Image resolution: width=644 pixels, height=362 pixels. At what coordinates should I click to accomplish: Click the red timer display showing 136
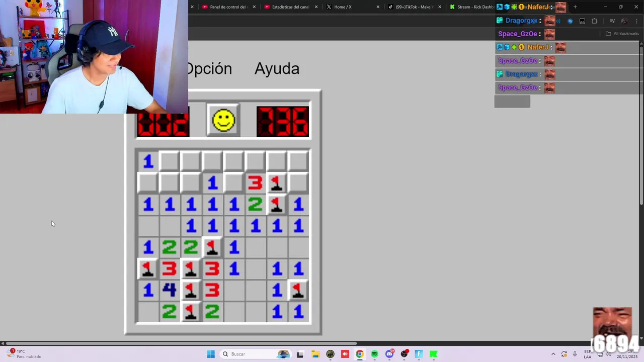283,121
